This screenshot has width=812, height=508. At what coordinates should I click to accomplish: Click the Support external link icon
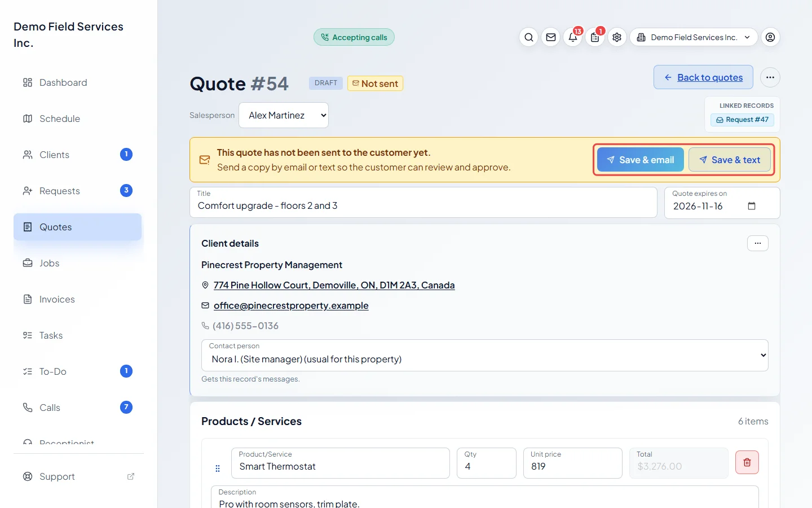pos(131,476)
